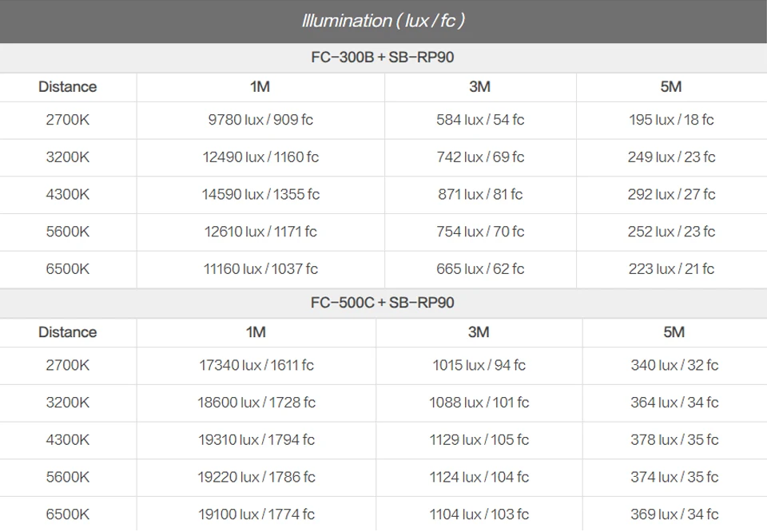Select the '364 lux / 34 fc' value
Viewport: 767px width, 532px height.
(x=674, y=403)
